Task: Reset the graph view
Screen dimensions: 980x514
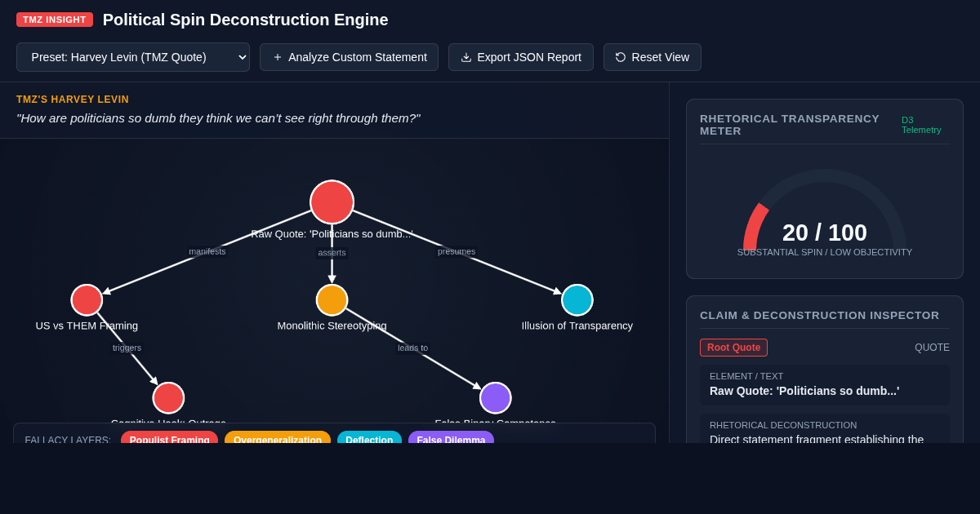Action: [653, 57]
